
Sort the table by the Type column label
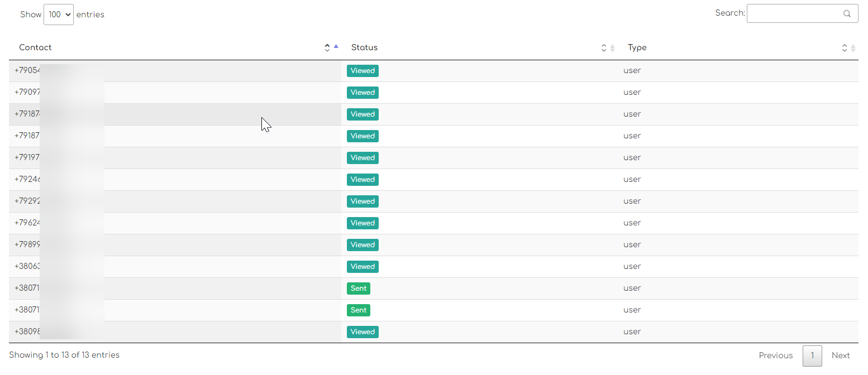(x=637, y=47)
